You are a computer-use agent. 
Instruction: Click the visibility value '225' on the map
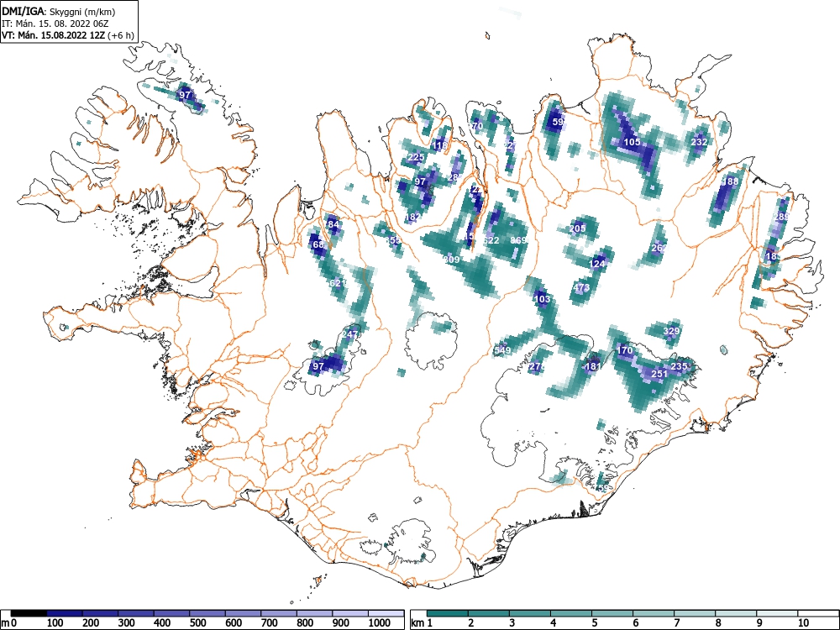pyautogui.click(x=416, y=157)
